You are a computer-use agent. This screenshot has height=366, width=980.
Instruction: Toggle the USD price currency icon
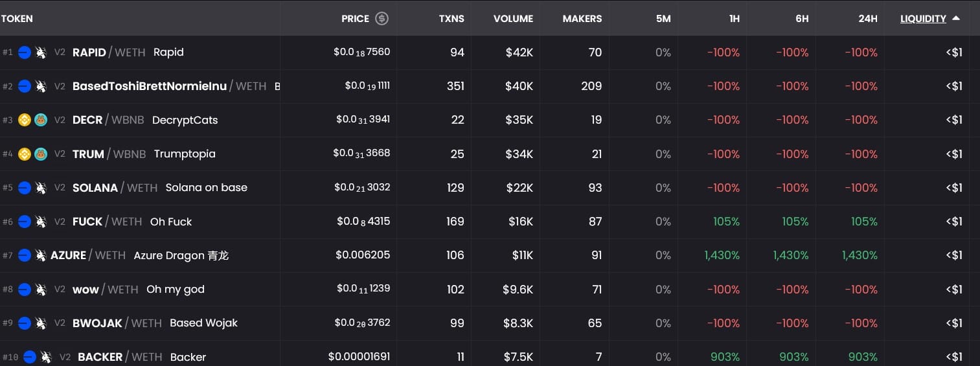tap(382, 19)
